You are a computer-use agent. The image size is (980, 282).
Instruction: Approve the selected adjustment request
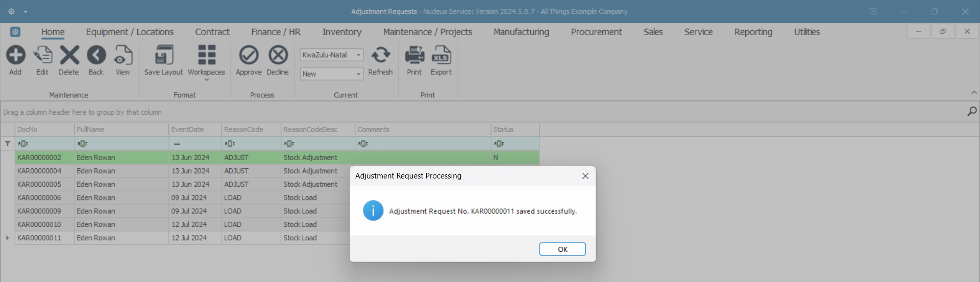[x=249, y=55]
